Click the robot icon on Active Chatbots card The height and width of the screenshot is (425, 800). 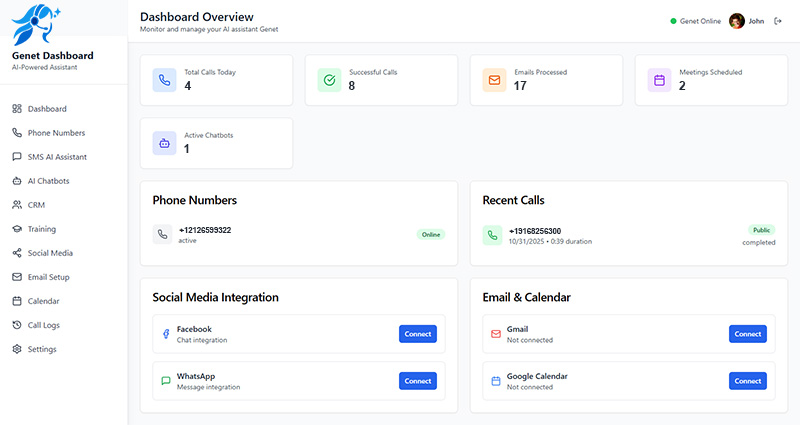[164, 143]
